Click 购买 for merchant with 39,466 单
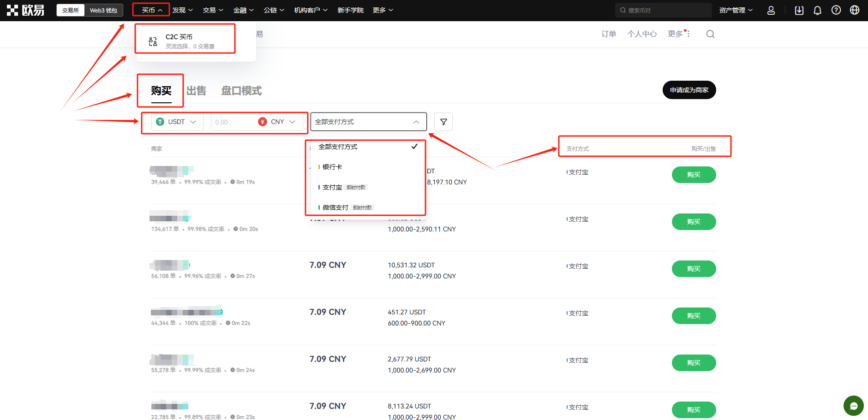Image resolution: width=868 pixels, height=420 pixels. [694, 175]
